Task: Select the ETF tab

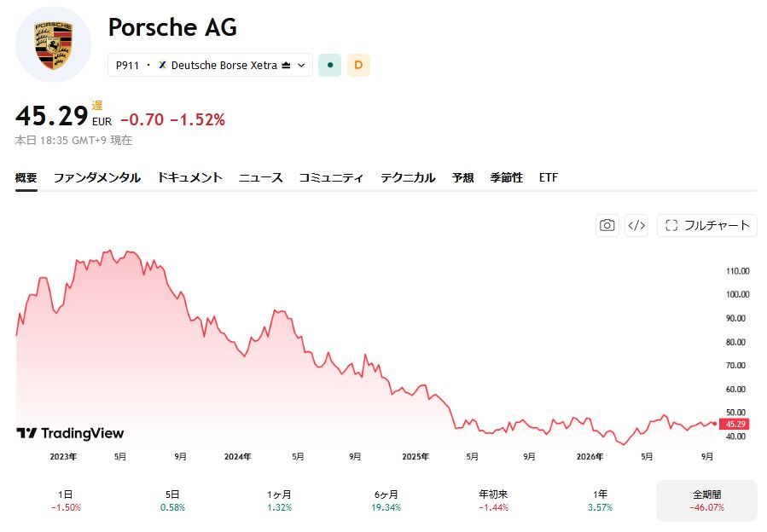Action: [549, 177]
